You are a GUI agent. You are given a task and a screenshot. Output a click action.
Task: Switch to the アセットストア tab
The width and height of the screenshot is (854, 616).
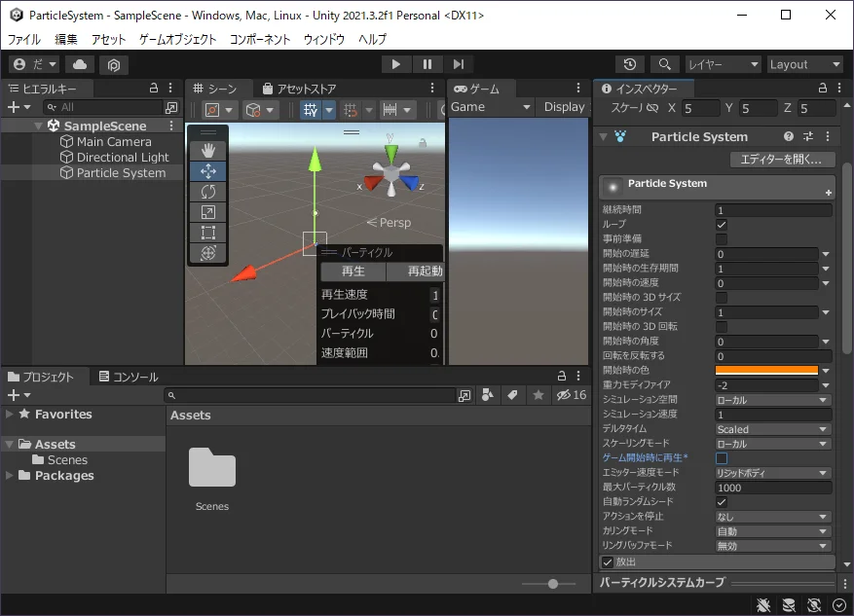(299, 89)
